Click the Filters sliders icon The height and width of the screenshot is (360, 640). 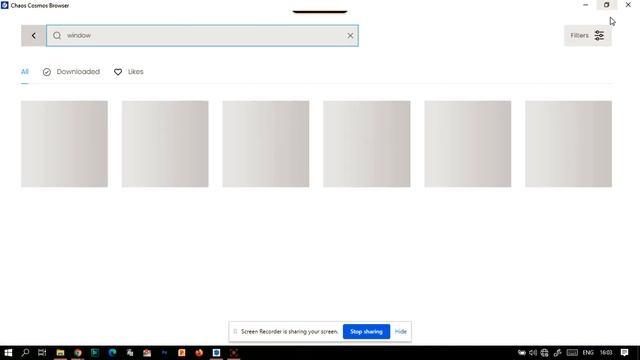599,36
